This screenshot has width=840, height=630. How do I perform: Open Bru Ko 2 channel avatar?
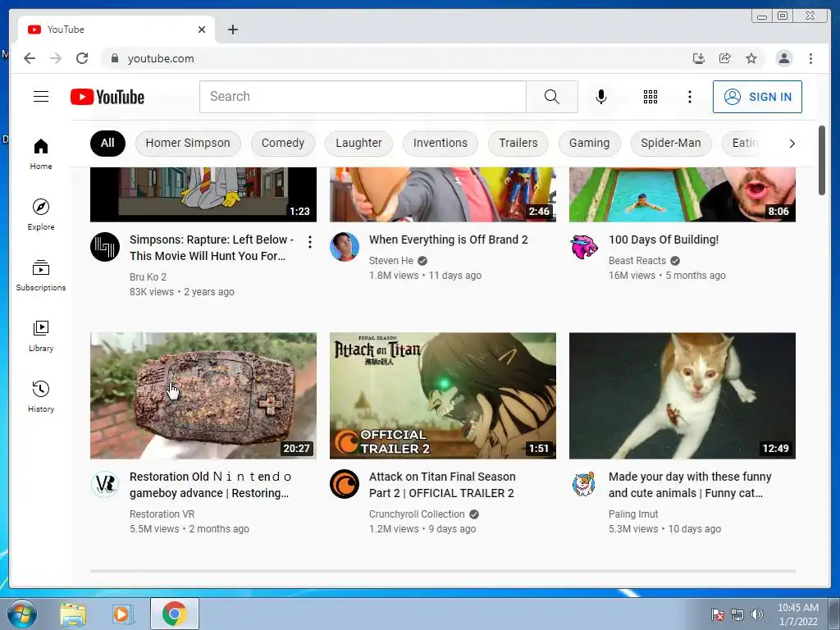click(105, 247)
